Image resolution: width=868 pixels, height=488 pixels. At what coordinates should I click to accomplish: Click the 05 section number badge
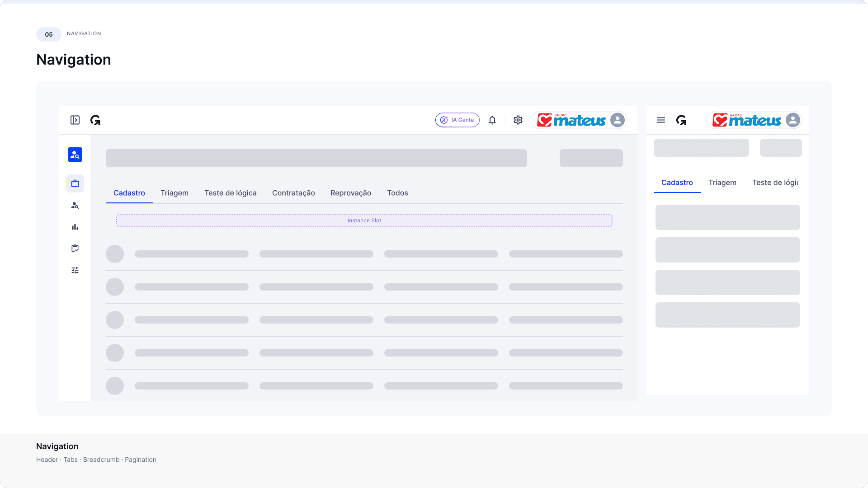point(49,34)
